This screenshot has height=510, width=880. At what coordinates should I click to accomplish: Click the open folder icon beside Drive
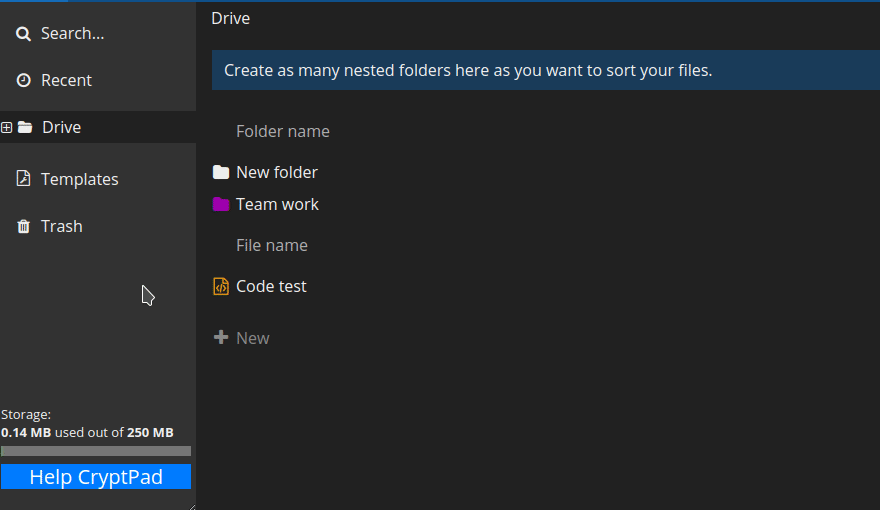pyautogui.click(x=25, y=128)
